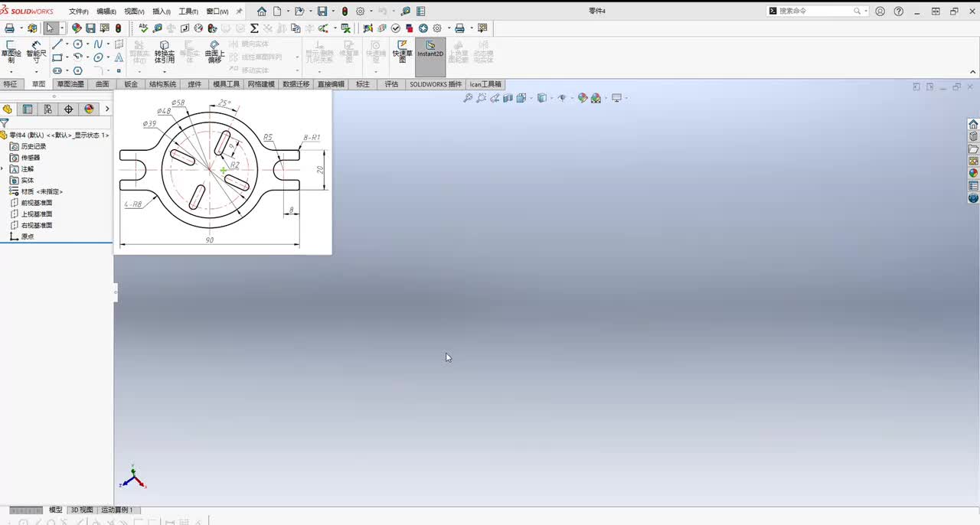980x525 pixels.
Task: Click Offset on Surface (曲面上偏移)
Action: click(x=214, y=52)
